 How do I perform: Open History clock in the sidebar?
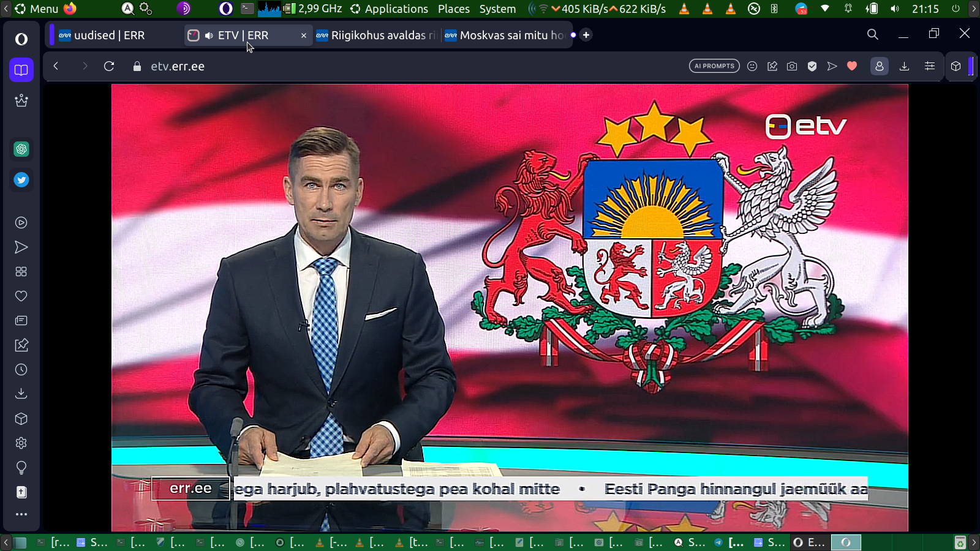(21, 370)
